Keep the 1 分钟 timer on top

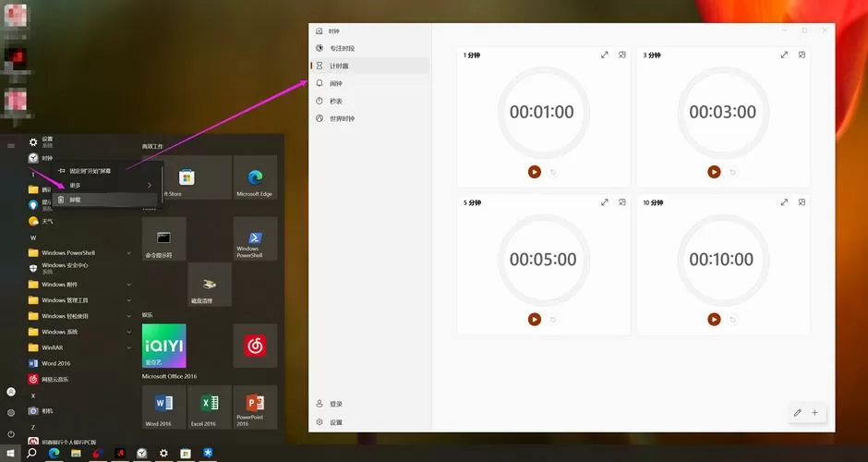[622, 55]
